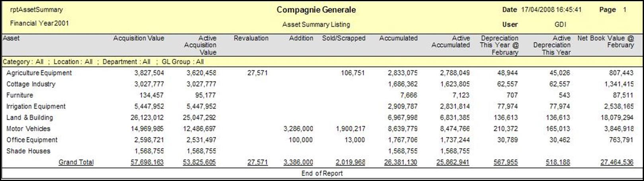
Task: Click the Office Equipment asset name
Action: 32,140
